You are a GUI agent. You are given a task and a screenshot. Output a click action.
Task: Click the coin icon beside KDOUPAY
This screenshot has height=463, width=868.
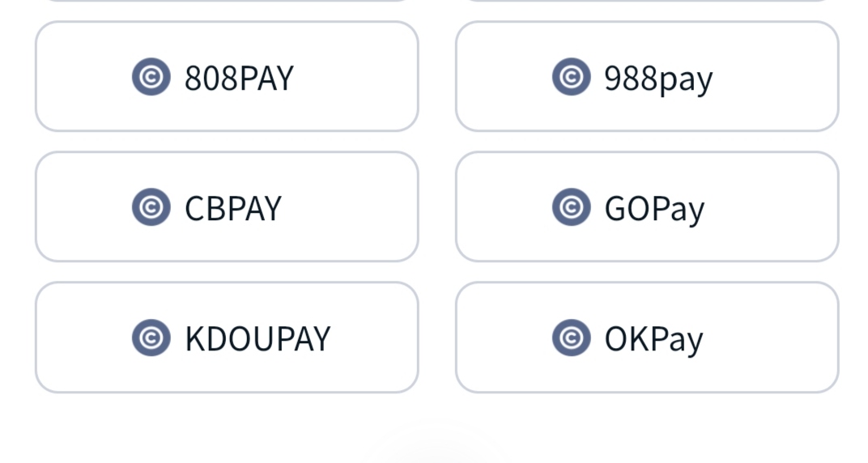(151, 338)
